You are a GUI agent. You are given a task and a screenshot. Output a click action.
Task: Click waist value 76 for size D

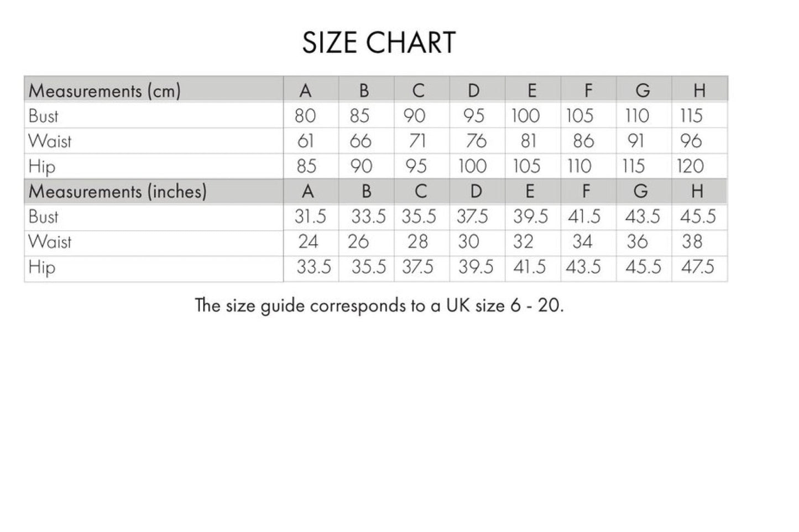pos(475,141)
